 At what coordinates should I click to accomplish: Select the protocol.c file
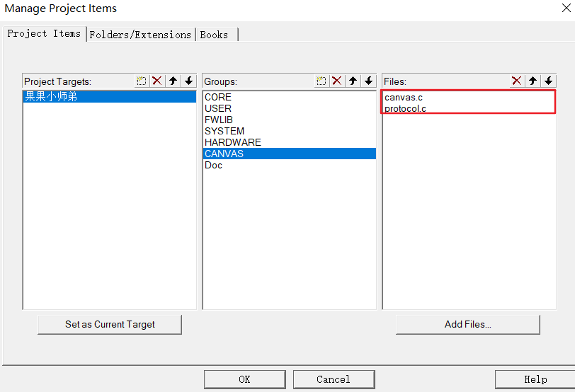[469, 109]
